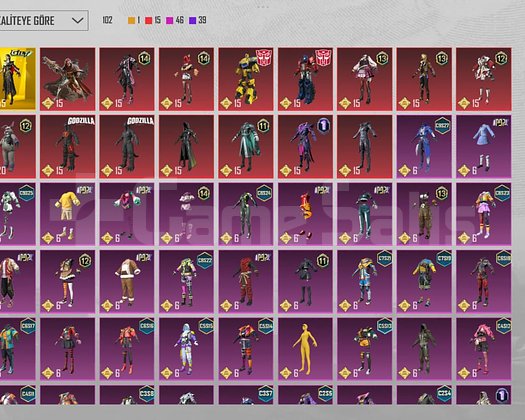Image resolution: width=525 pixels, height=420 pixels.
Task: Filter by red rarity showing 15
Action: (153, 20)
